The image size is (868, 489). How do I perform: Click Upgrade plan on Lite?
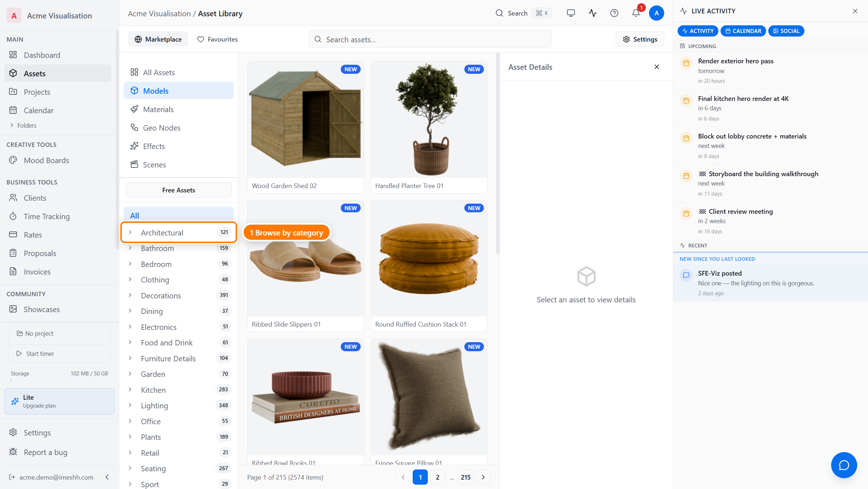pyautogui.click(x=59, y=401)
